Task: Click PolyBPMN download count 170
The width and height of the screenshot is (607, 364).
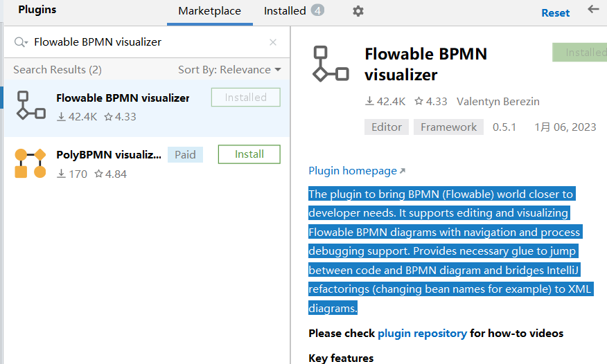Action: tap(72, 174)
